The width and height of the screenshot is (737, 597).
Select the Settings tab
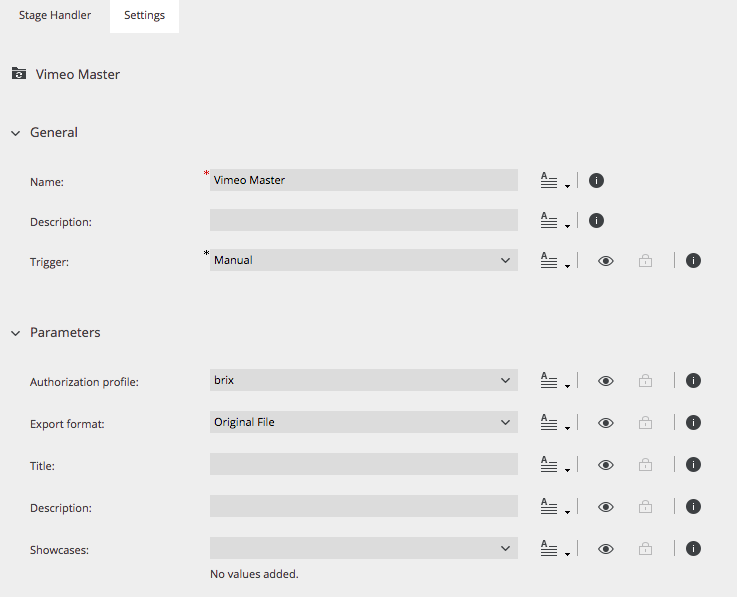pos(144,16)
